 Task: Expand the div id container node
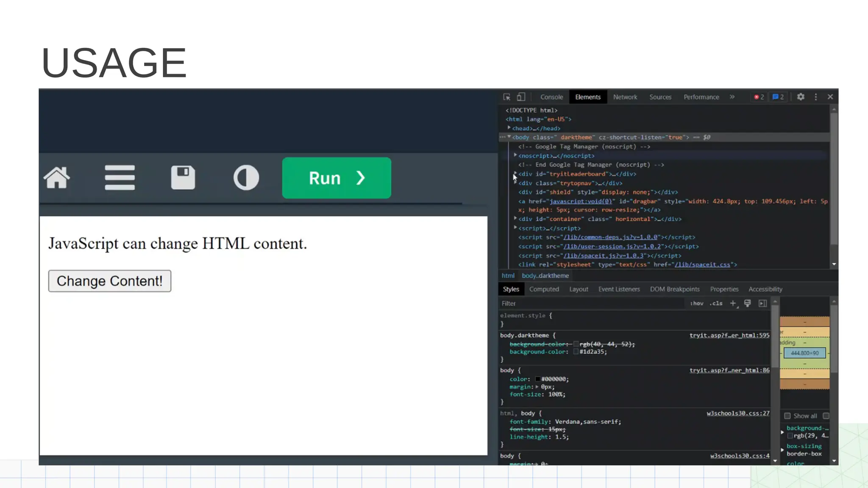[x=515, y=219]
